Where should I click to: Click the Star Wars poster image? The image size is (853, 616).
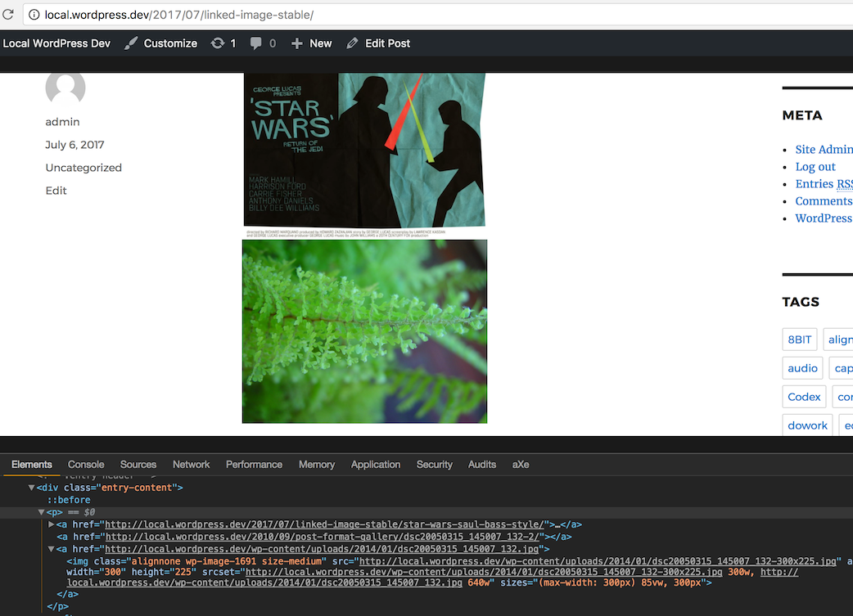[x=364, y=155]
